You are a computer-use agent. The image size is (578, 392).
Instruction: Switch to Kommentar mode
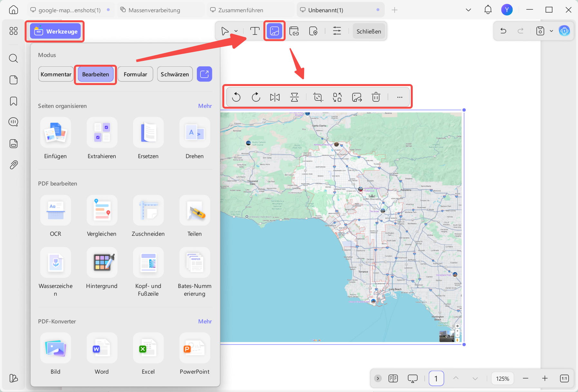point(56,74)
